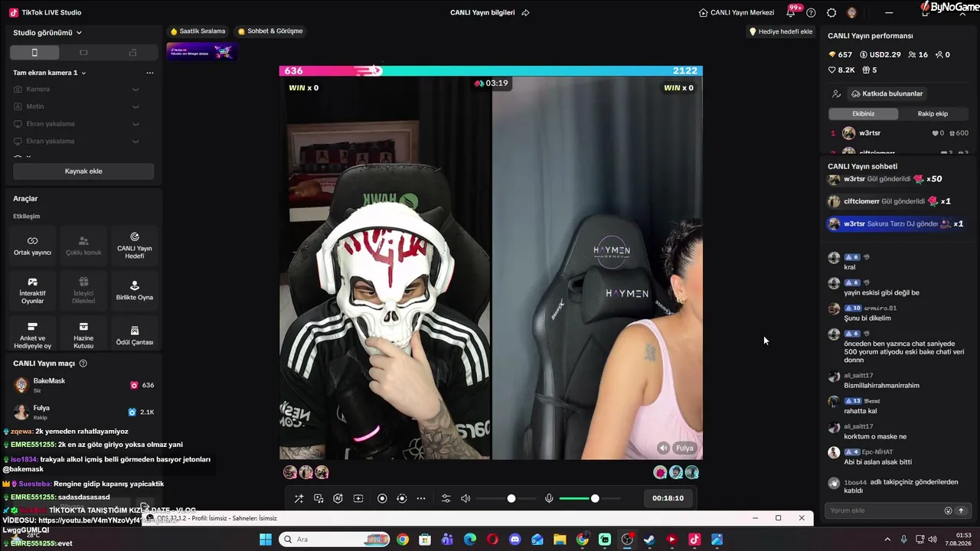Click the contributors settings person icon
Image resolution: width=980 pixels, height=551 pixels.
tap(836, 94)
